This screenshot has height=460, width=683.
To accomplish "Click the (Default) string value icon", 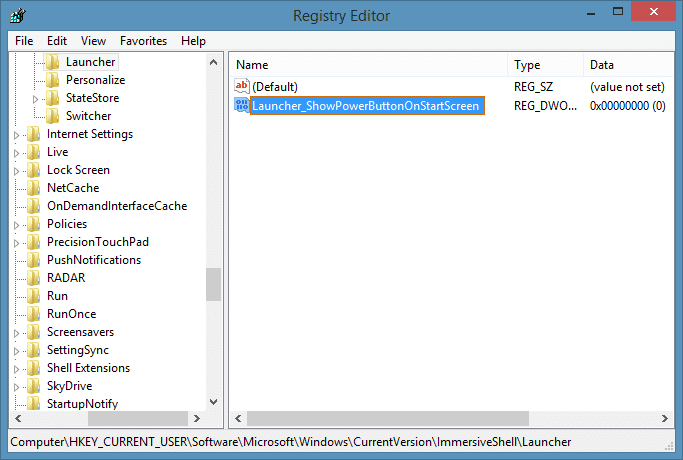I will (x=242, y=86).
